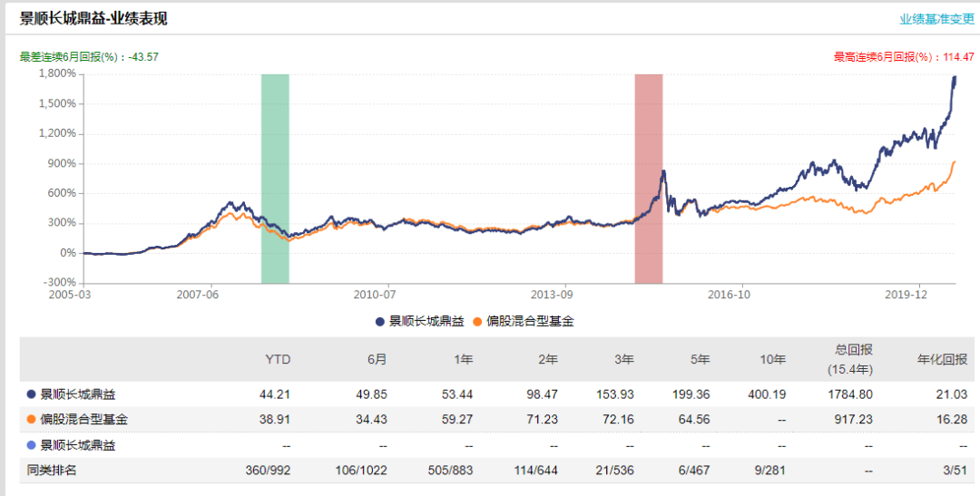Viewport: 980px width, 496px height.
Task: Click the 2007-06 x-axis label
Action: click(198, 294)
